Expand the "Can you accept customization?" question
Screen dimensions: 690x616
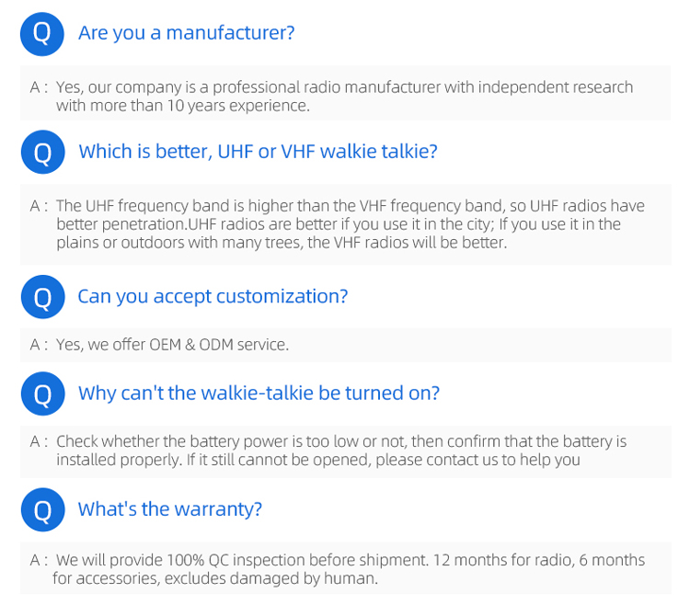(x=213, y=296)
